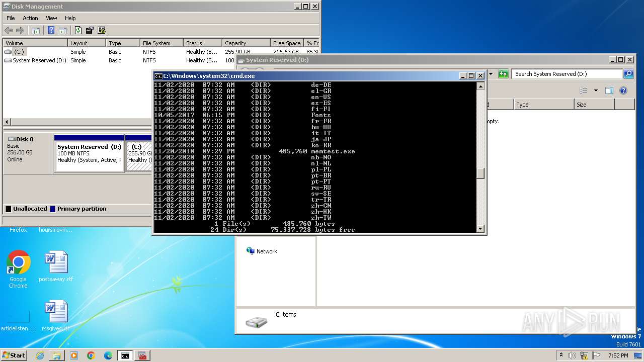Open the disk Properties toolbar icon
This screenshot has width=644, height=362.
90,31
